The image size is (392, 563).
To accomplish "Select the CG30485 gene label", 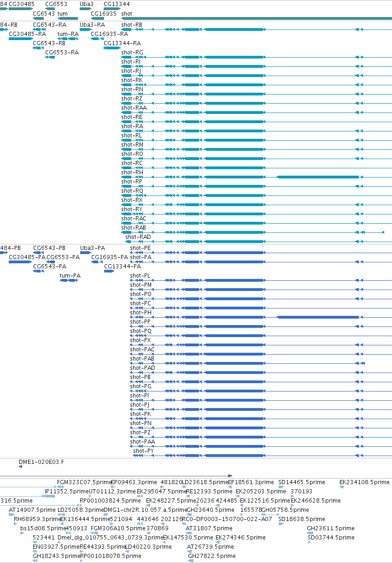I will point(22,4).
